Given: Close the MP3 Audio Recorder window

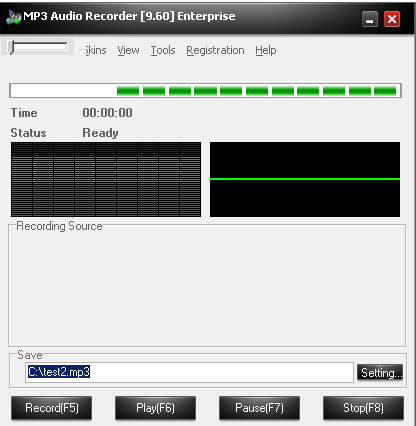Looking at the screenshot, I should click(x=392, y=19).
